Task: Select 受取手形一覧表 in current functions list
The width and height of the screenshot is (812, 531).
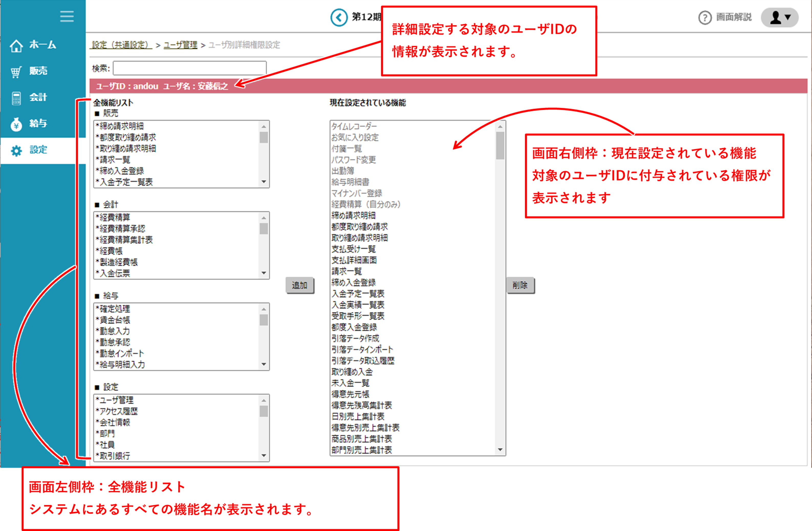Action: coord(413,316)
